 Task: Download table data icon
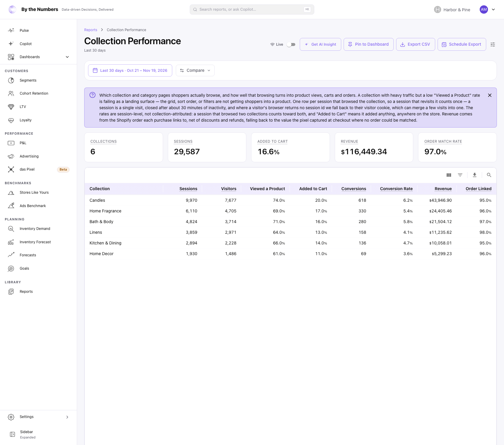[x=475, y=175]
